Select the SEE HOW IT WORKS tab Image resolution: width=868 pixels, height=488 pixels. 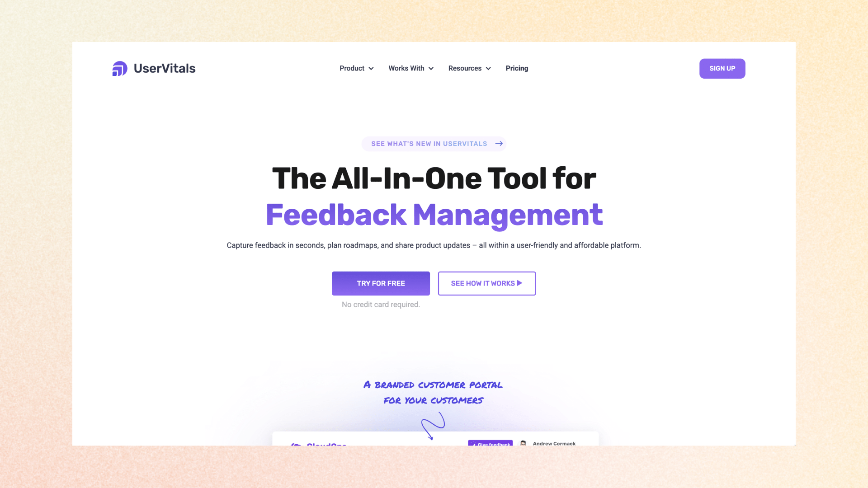[486, 284]
